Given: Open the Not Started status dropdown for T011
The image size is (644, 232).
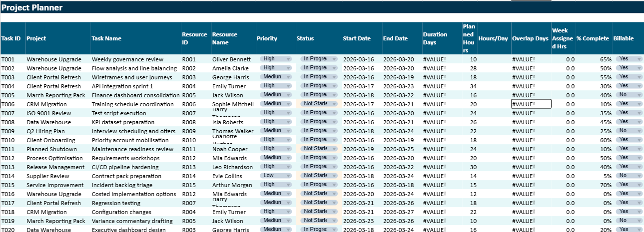Looking at the screenshot, I should click(x=334, y=149).
